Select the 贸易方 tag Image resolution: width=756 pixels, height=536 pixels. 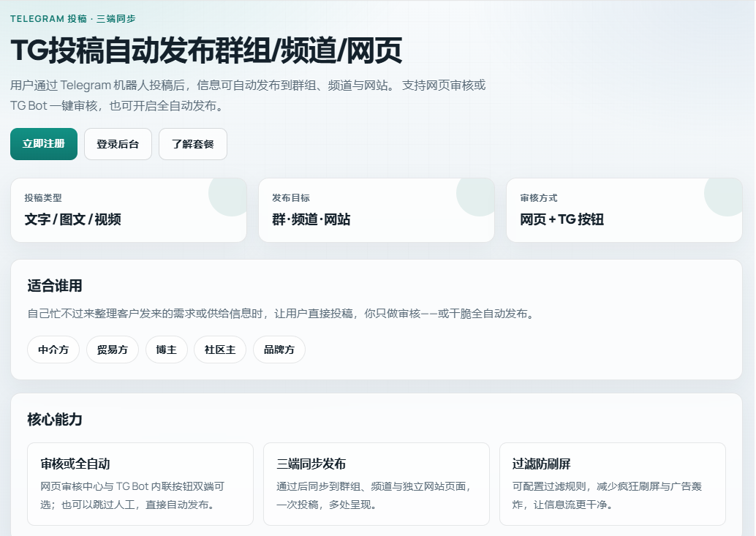click(113, 350)
